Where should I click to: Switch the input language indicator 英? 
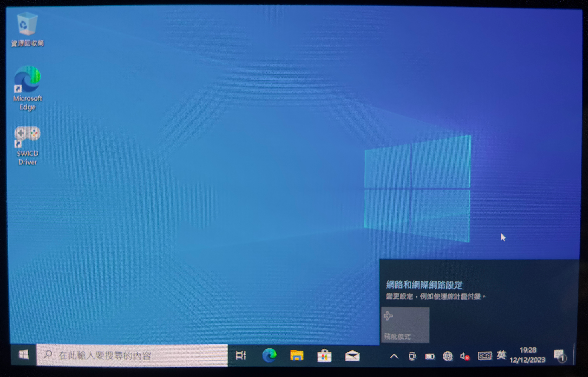(x=501, y=355)
